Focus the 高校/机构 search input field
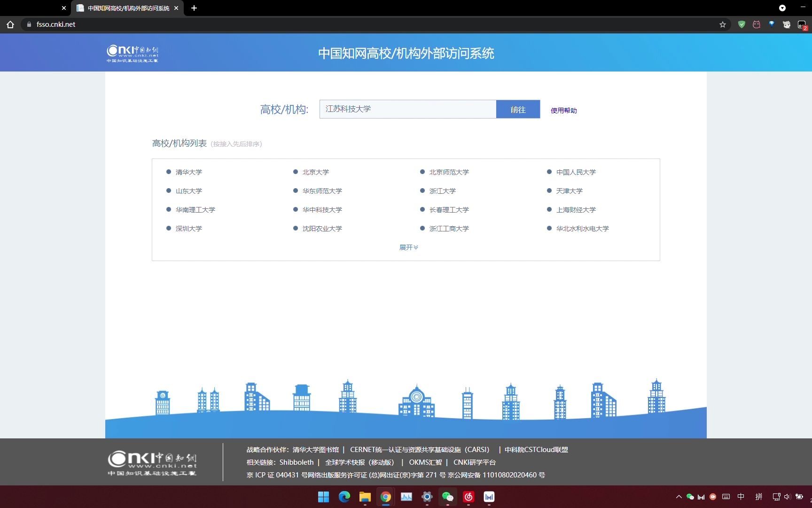Viewport: 812px width, 508px height. (x=408, y=109)
